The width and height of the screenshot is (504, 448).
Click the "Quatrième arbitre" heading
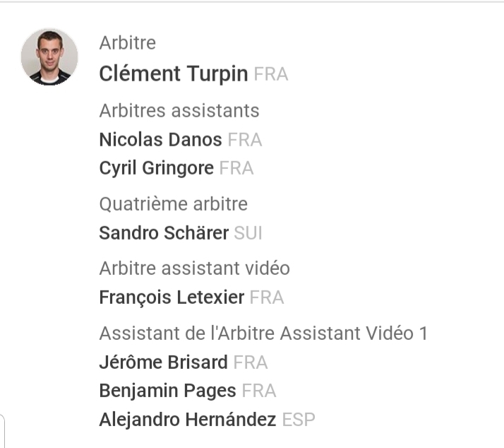coord(173,204)
